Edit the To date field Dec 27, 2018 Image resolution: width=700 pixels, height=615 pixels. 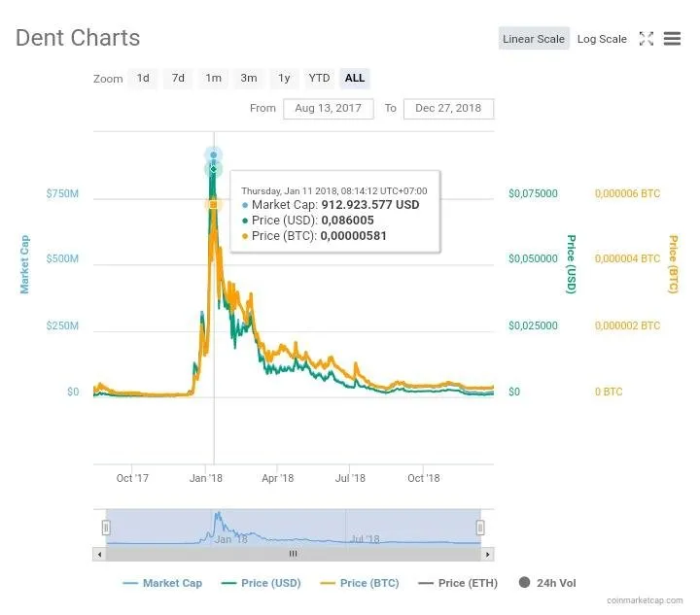pyautogui.click(x=448, y=109)
